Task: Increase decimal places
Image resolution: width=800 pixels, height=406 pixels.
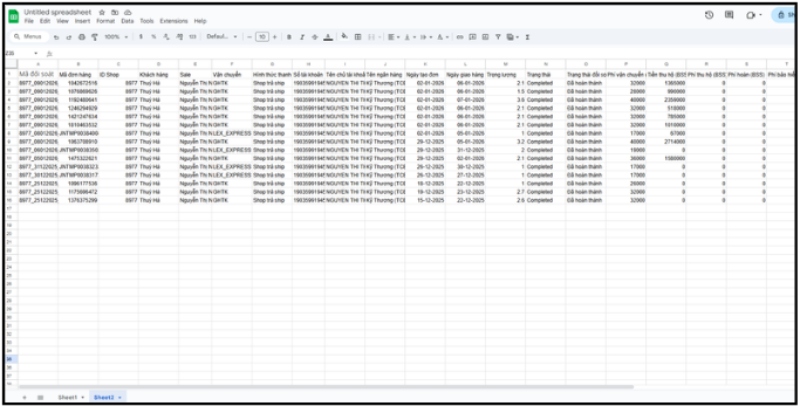Action: pos(179,37)
